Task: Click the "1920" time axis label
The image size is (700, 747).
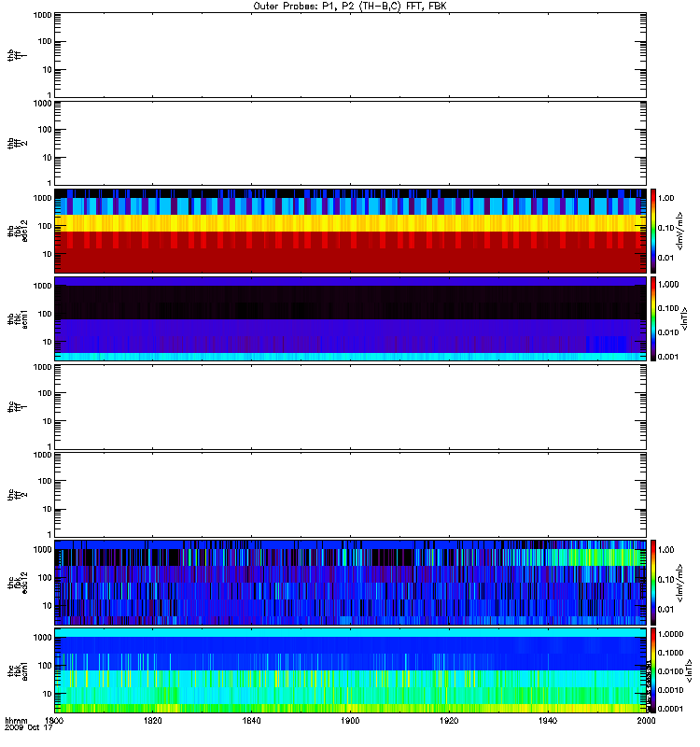Action: pyautogui.click(x=449, y=720)
